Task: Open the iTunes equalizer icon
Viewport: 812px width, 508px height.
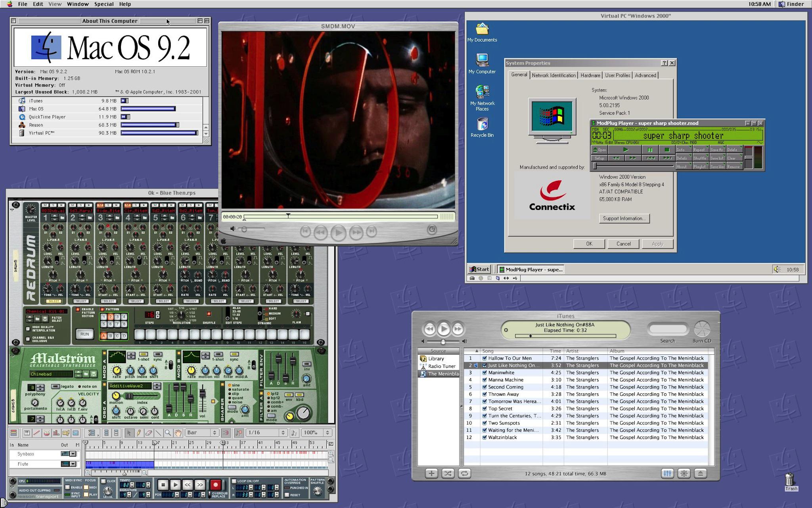Action: coord(667,473)
